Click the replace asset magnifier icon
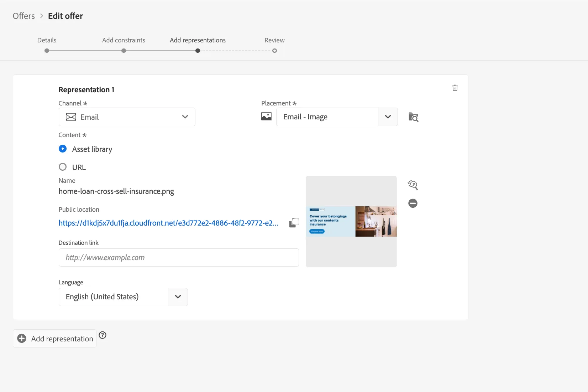 [x=413, y=185]
